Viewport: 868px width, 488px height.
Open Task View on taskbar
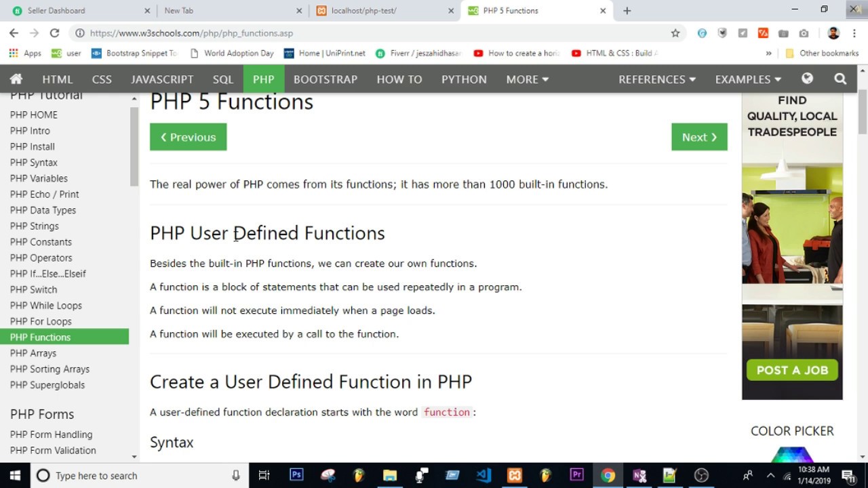click(x=264, y=475)
